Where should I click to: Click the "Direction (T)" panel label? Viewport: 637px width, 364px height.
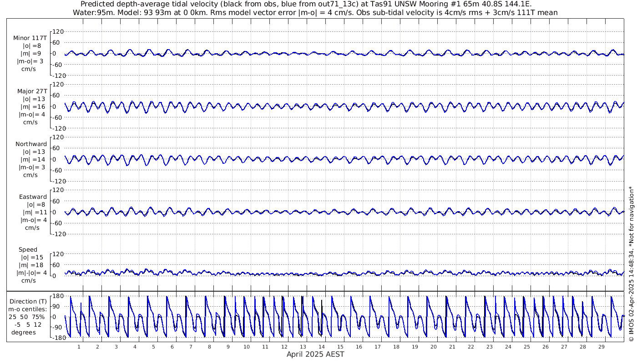tap(28, 301)
